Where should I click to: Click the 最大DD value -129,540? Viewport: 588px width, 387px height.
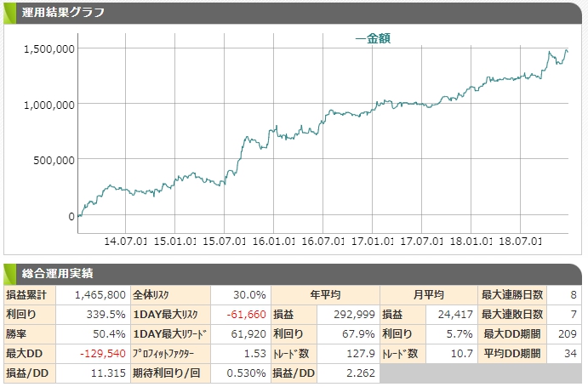tap(103, 354)
